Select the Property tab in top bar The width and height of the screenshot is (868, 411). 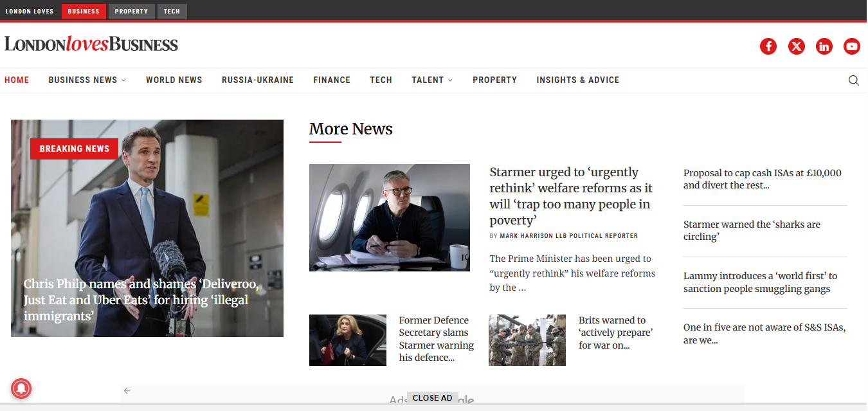pos(131,11)
